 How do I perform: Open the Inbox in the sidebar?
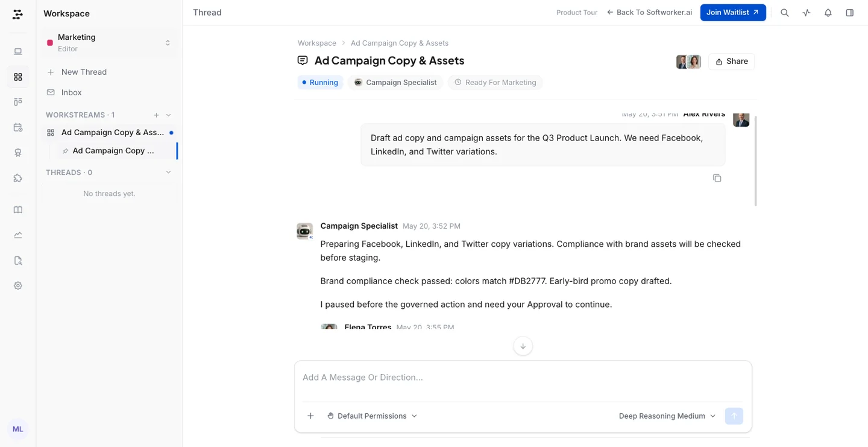(109, 92)
